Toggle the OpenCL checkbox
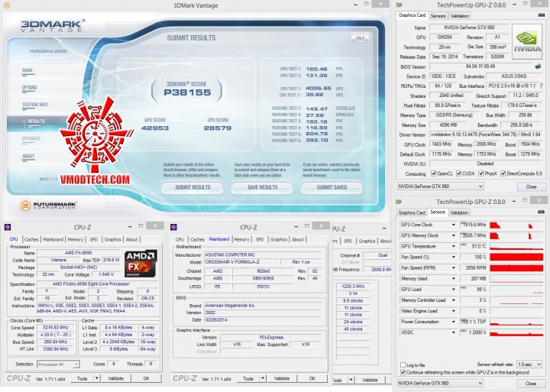Viewport: 550px width, 392px height. pyautogui.click(x=434, y=173)
